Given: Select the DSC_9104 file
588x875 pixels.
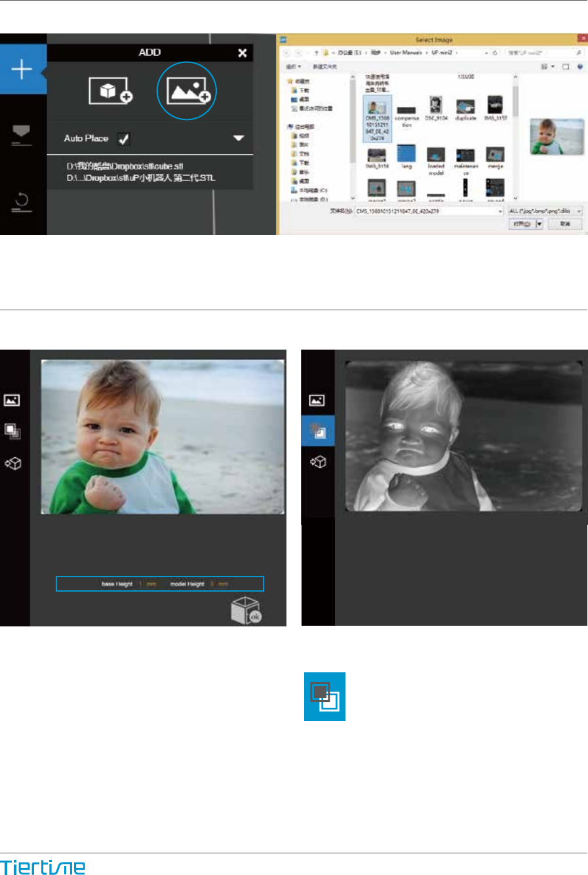Looking at the screenshot, I should [435, 108].
